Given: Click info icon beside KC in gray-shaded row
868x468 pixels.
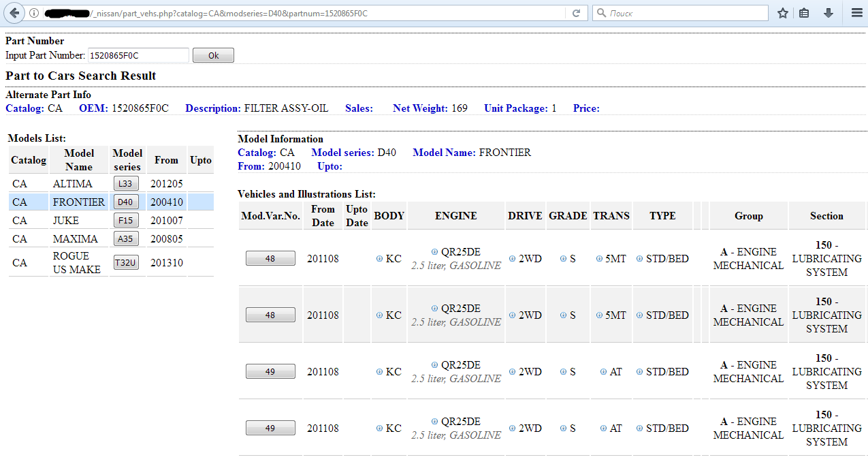Looking at the screenshot, I should coord(380,315).
